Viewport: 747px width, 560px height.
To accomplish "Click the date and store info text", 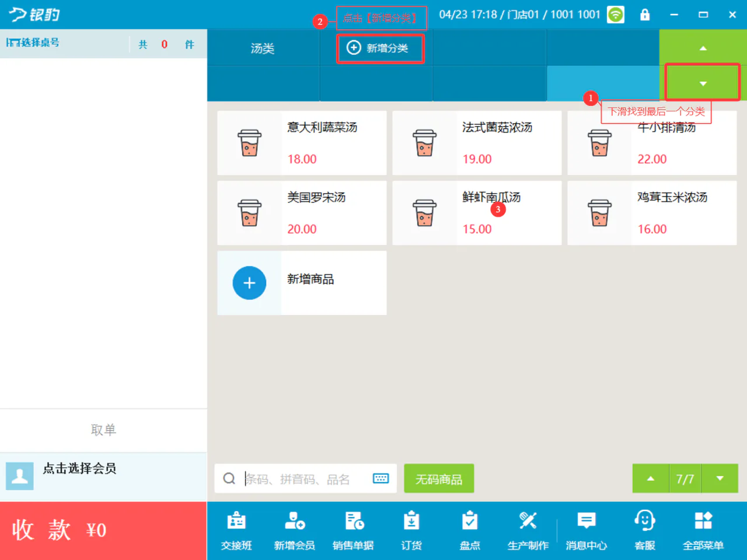I will pyautogui.click(x=519, y=15).
